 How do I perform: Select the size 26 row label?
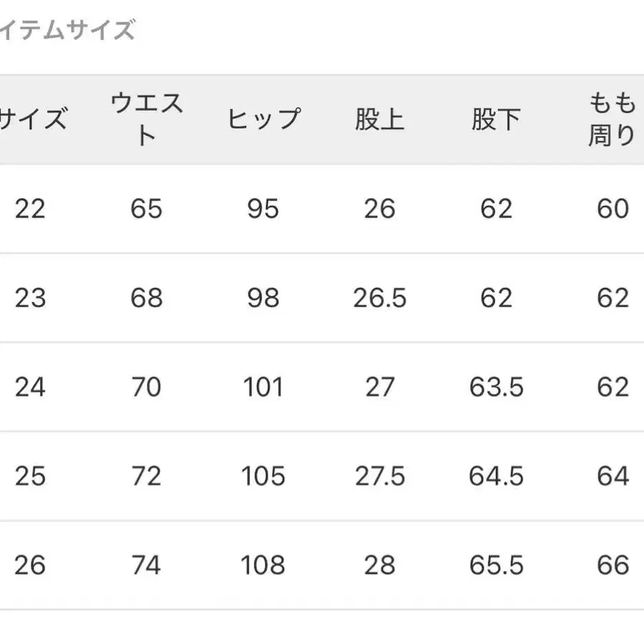(x=30, y=565)
